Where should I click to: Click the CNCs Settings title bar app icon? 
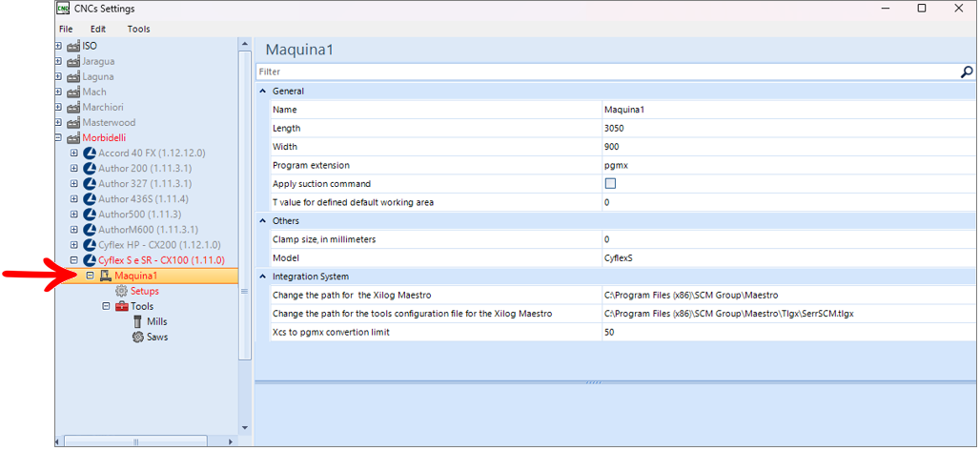click(63, 9)
